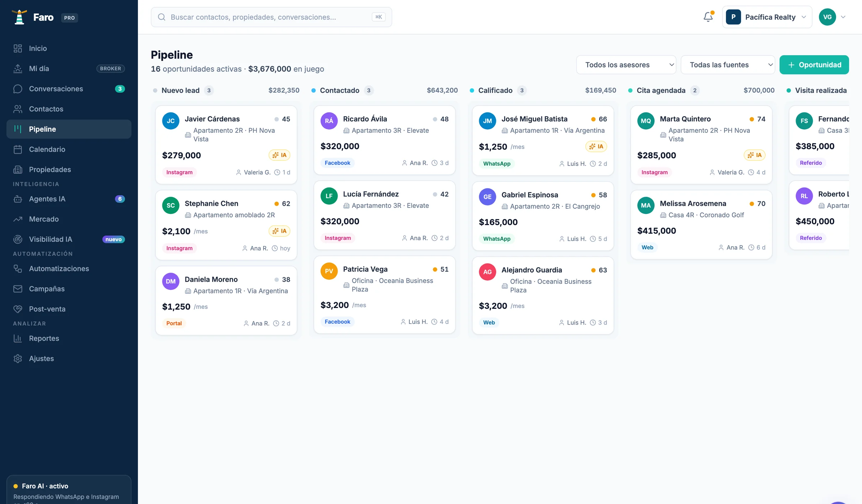Click the Daniela Moreno name
Screen dimensions: 862x504
click(211, 280)
